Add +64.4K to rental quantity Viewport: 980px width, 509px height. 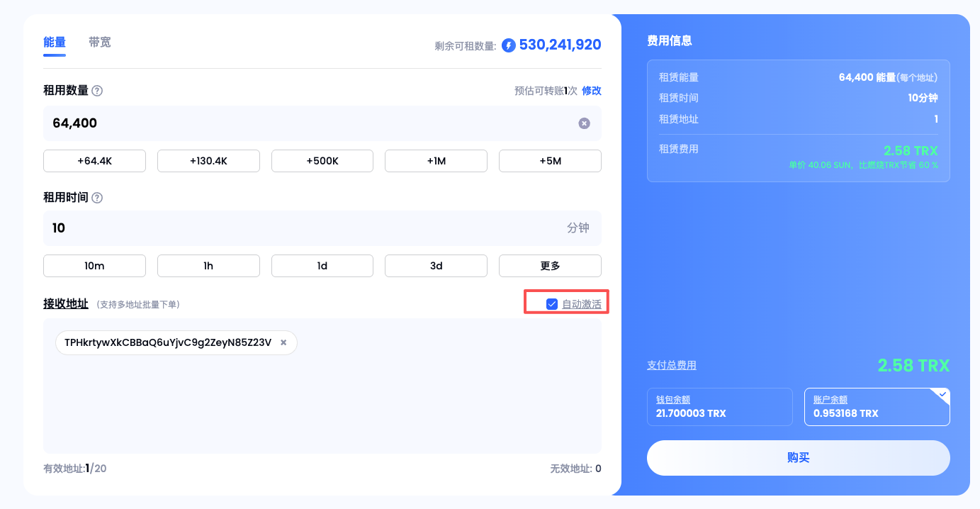point(95,161)
